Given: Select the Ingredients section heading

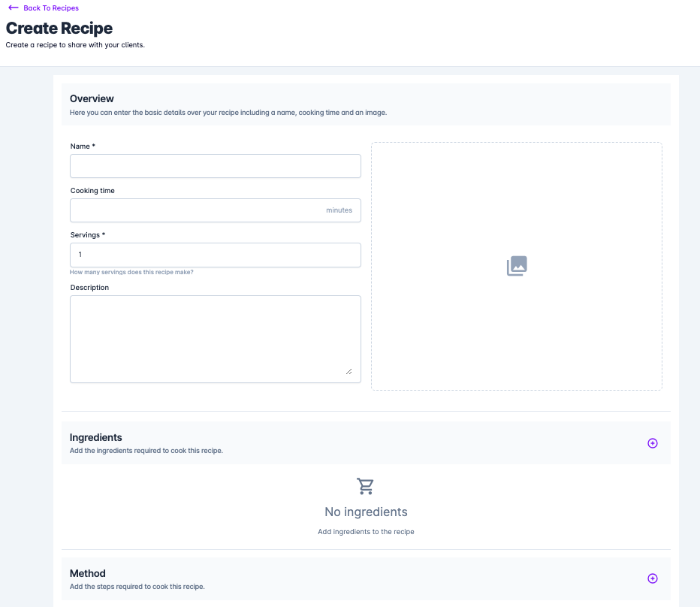Looking at the screenshot, I should (x=95, y=437).
